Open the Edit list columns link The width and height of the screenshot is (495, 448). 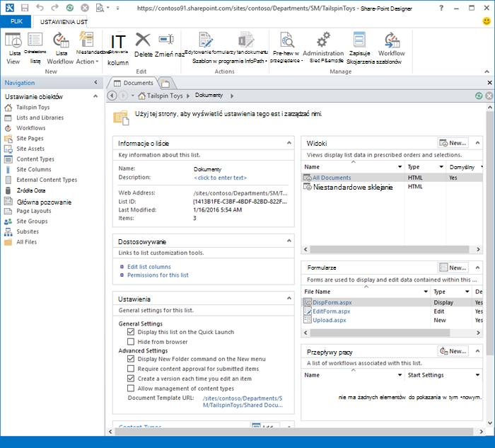click(148, 267)
